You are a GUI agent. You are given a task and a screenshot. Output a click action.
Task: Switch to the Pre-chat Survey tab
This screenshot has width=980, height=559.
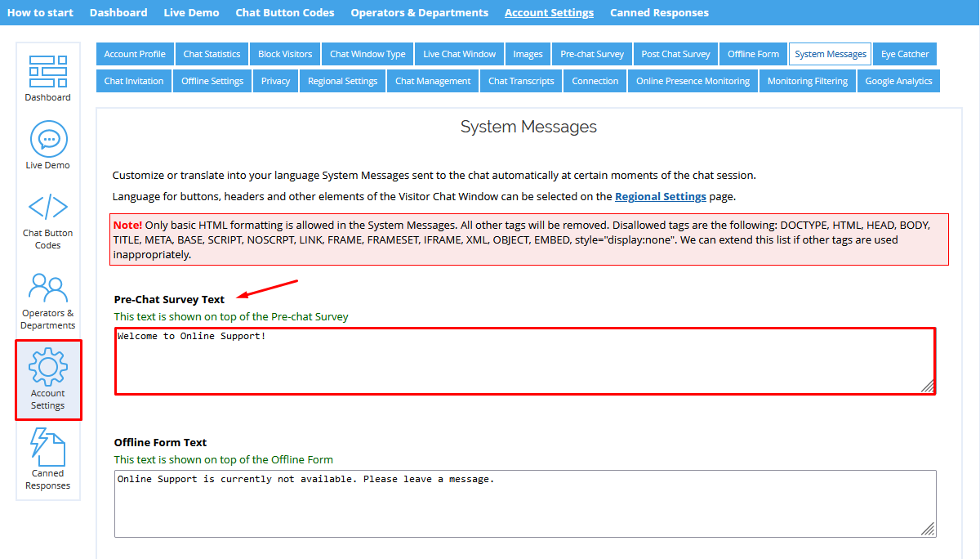591,53
